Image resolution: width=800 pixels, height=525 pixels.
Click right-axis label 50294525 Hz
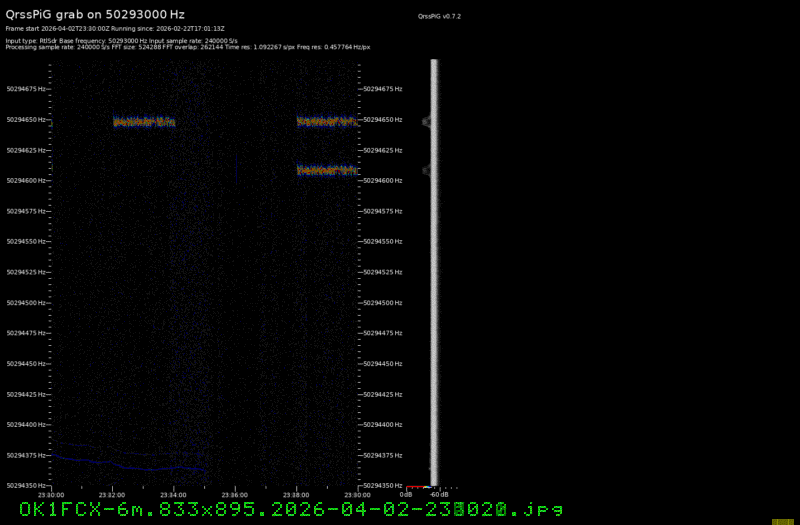[x=383, y=272]
